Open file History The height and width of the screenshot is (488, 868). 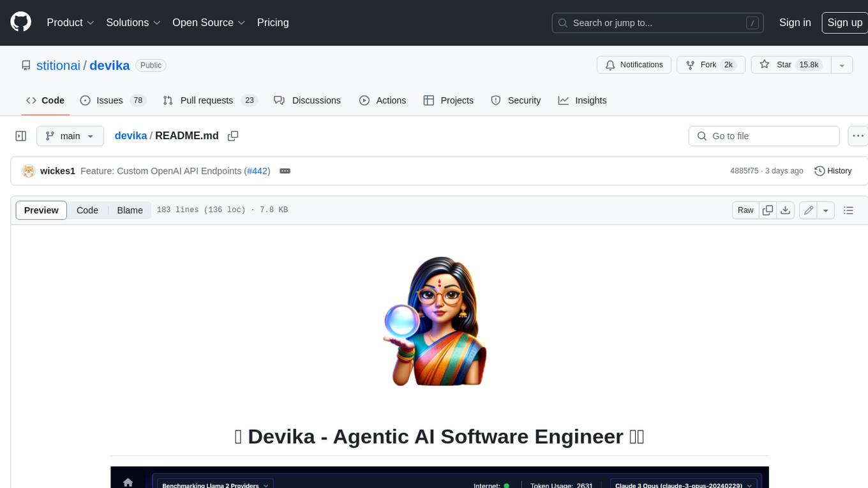833,171
